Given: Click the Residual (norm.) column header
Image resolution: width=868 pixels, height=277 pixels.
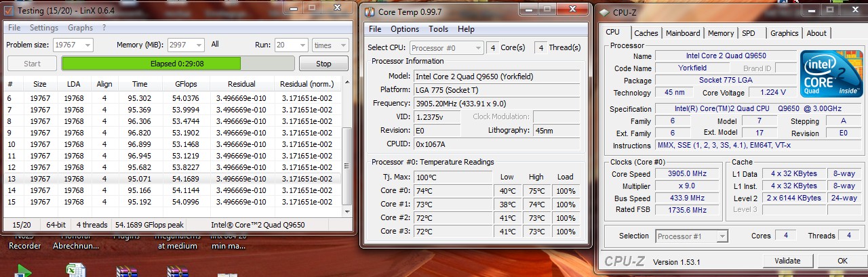Looking at the screenshot, I should click(x=309, y=84).
